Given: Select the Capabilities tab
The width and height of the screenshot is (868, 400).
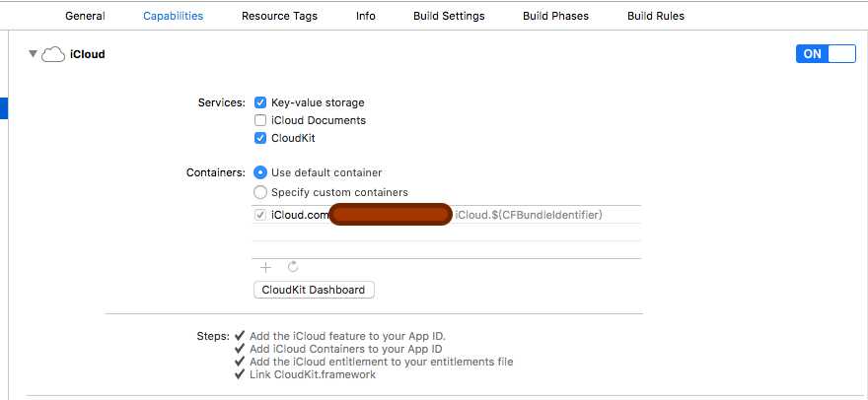Looking at the screenshot, I should pyautogui.click(x=173, y=16).
